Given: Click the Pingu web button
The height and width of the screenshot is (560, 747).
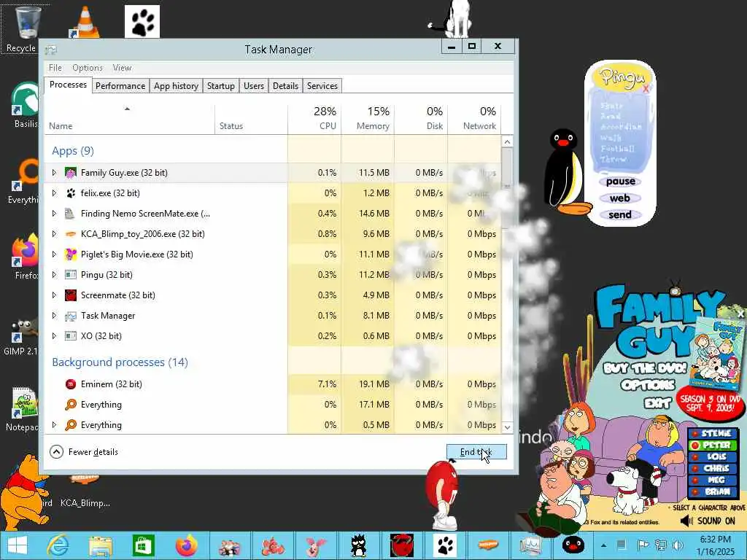Looking at the screenshot, I should coord(620,198).
